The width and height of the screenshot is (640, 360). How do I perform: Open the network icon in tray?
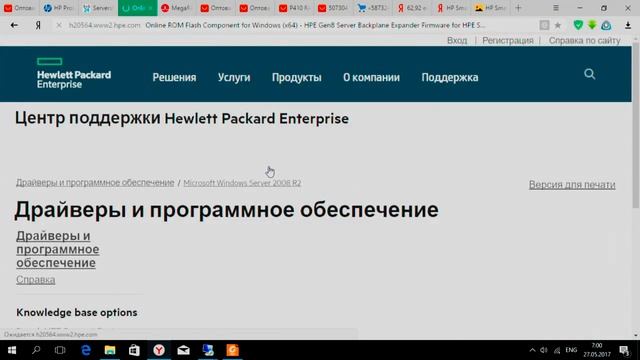pyautogui.click(x=557, y=350)
